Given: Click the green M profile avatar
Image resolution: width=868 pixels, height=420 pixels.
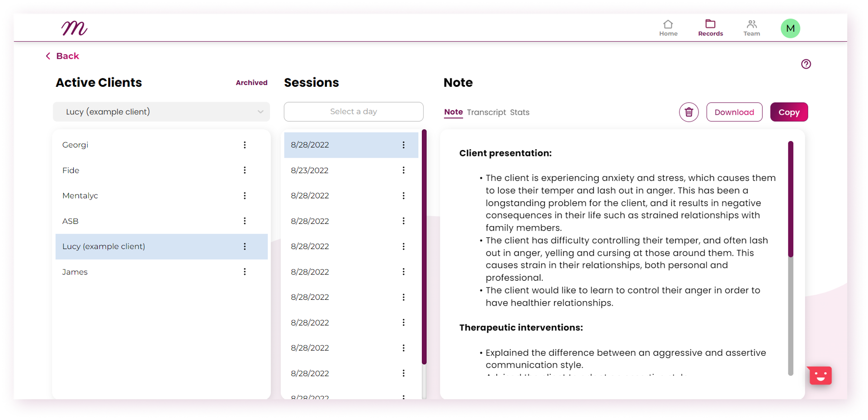Looking at the screenshot, I should pyautogui.click(x=790, y=28).
